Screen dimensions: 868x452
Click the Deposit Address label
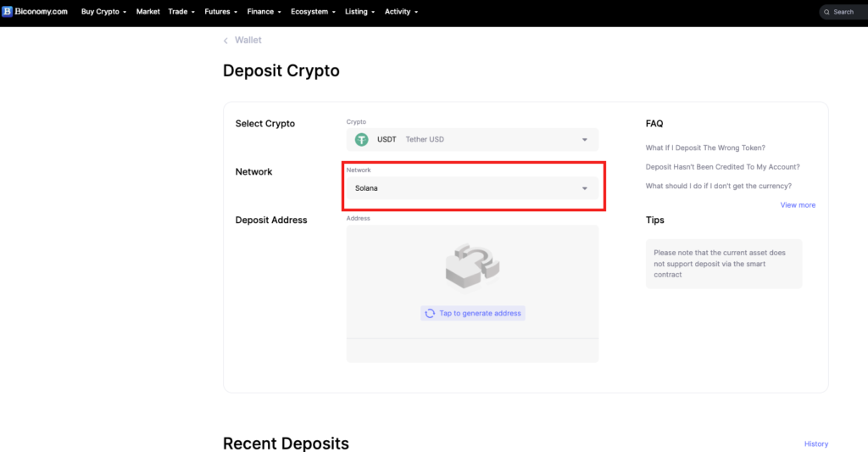271,220
